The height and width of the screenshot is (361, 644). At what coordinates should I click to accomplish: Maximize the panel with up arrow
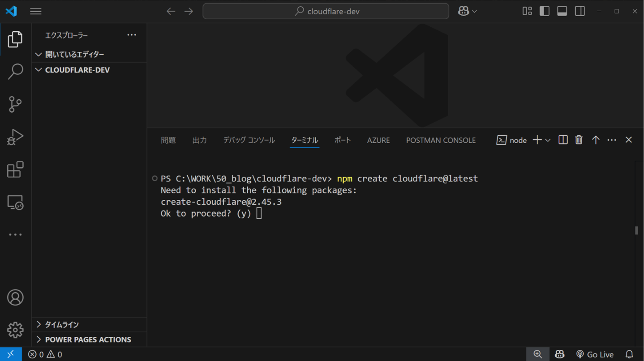(596, 140)
